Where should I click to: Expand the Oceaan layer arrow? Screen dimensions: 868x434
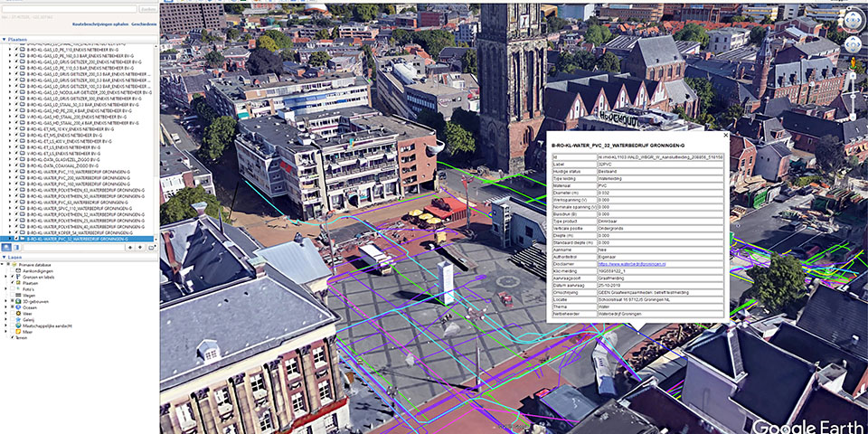5,307
